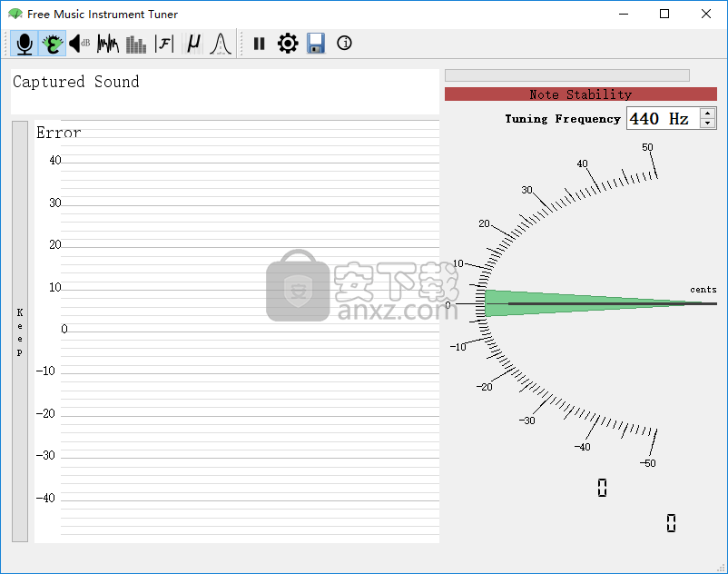The image size is (728, 574).
Task: Toggle the error history view icon
Action: (x=52, y=44)
